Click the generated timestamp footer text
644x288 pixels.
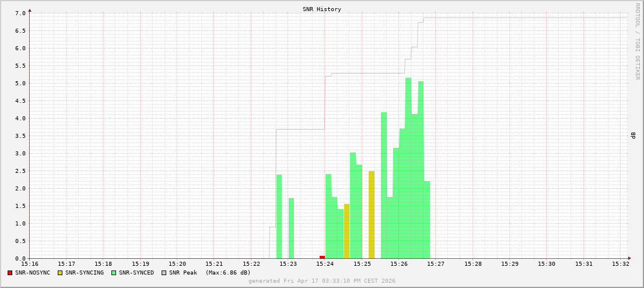click(x=321, y=281)
